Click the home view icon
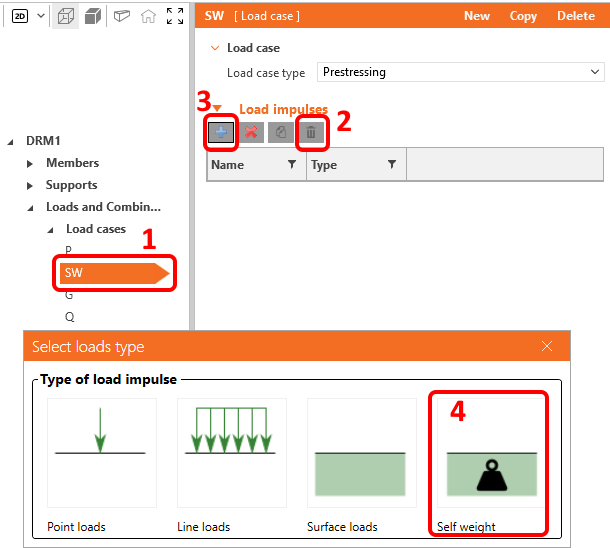Screen dimensions: 610x548 coord(148,16)
